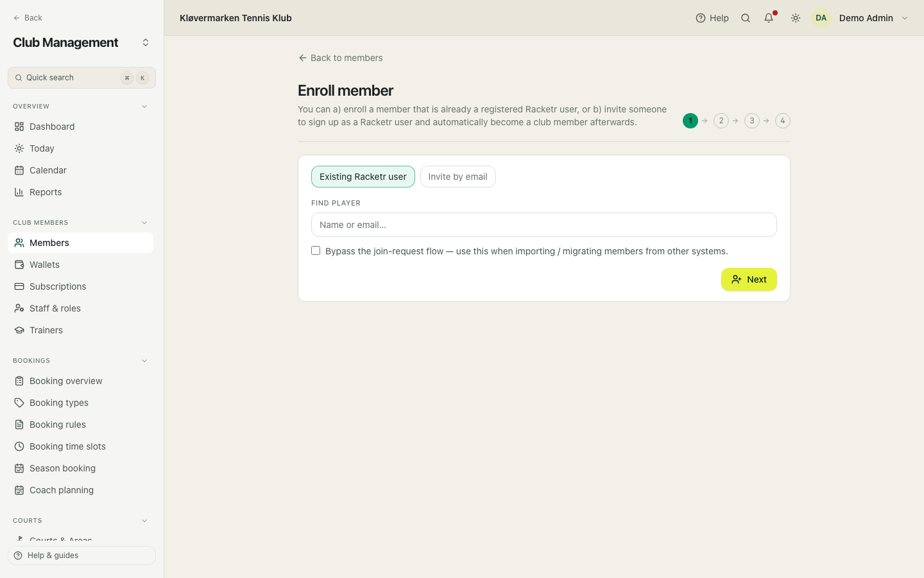Click the Reports chart icon
The height and width of the screenshot is (578, 924).
[19, 192]
